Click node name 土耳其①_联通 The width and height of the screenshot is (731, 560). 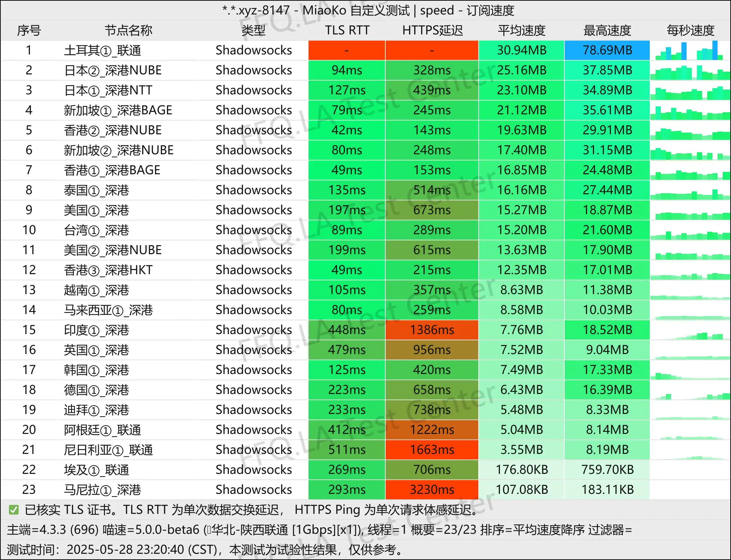pyautogui.click(x=102, y=51)
